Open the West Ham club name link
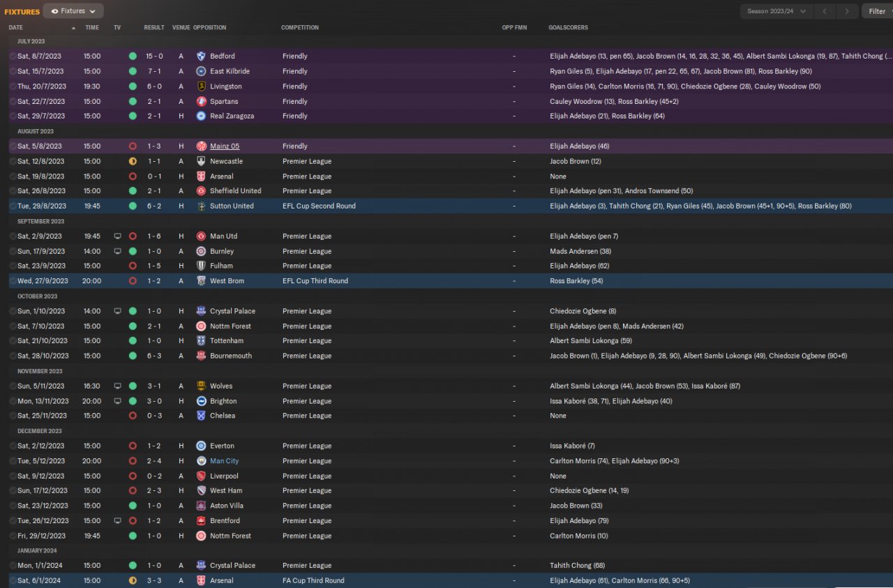893x588 pixels. 226,491
